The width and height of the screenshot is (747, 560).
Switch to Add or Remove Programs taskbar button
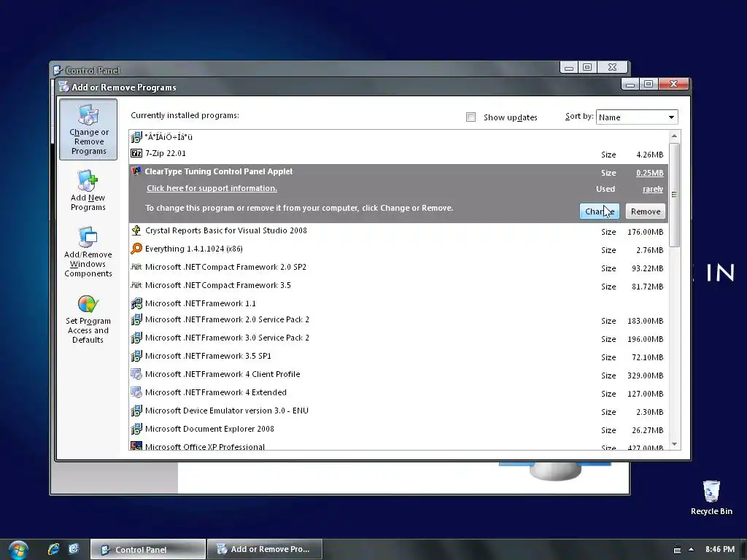point(265,550)
